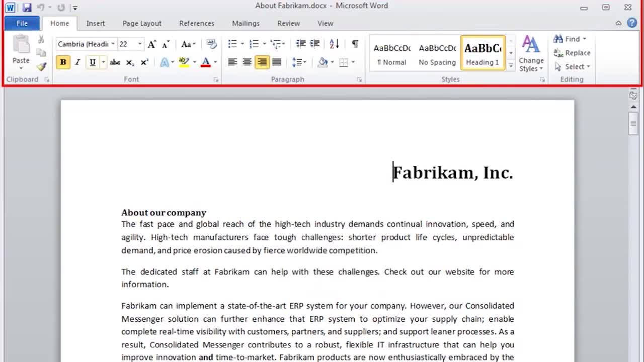Apply the No Spacing style
Viewport: 644px width, 362px height.
(x=437, y=53)
